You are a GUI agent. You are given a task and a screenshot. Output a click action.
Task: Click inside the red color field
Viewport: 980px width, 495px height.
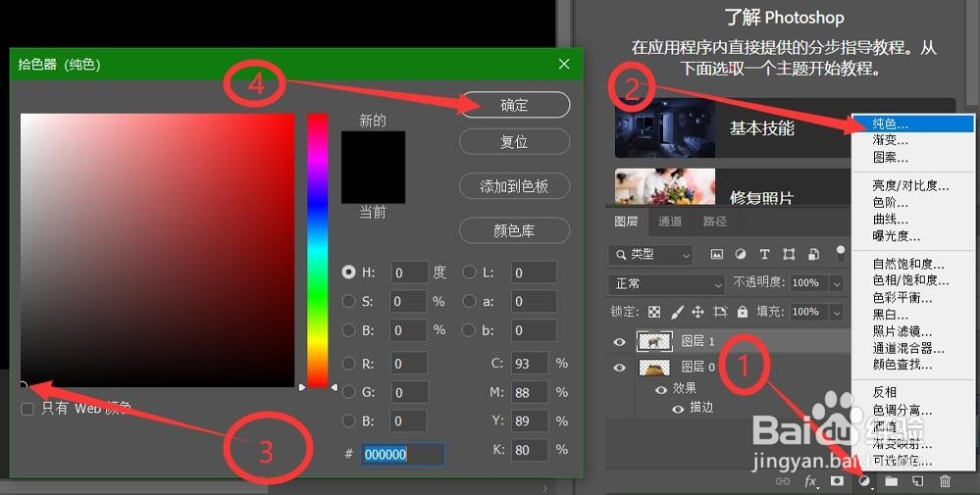(x=158, y=250)
